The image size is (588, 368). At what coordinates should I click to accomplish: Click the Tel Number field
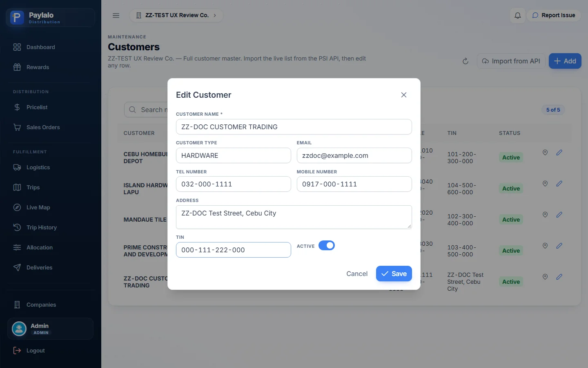click(x=234, y=184)
